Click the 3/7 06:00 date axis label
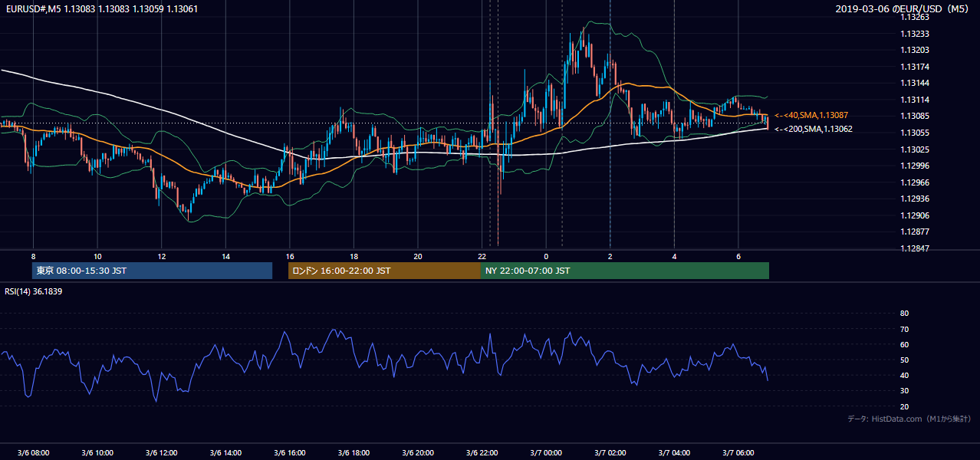 pyautogui.click(x=738, y=453)
